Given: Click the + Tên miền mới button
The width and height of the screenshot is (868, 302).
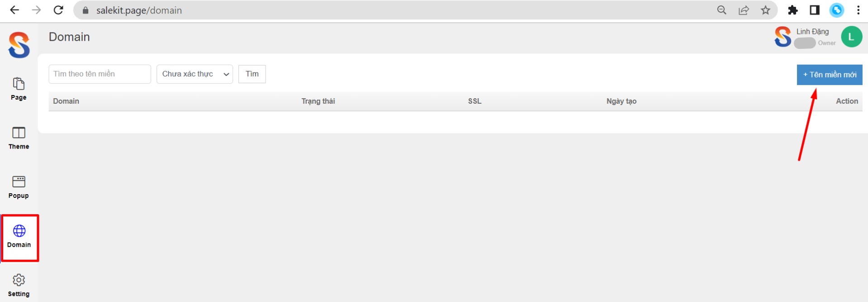Looking at the screenshot, I should (830, 75).
